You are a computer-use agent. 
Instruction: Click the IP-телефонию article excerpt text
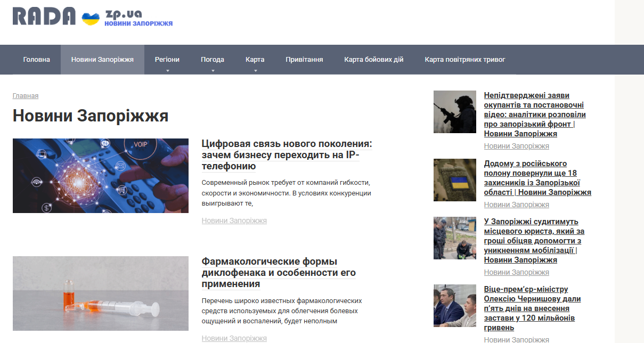(x=287, y=193)
